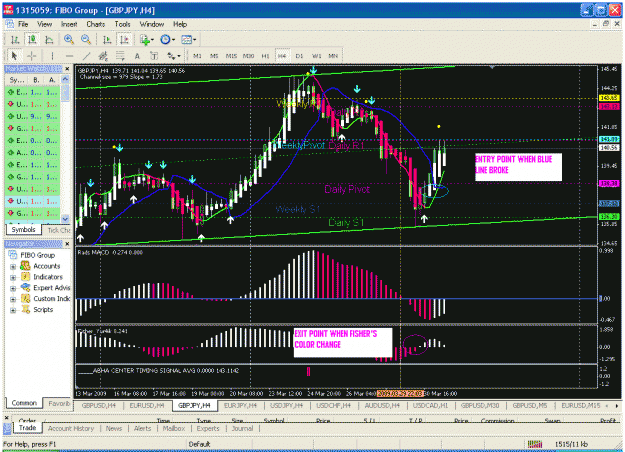The image size is (625, 452).
Task: Switch timeframe to MN
Action: [333, 56]
